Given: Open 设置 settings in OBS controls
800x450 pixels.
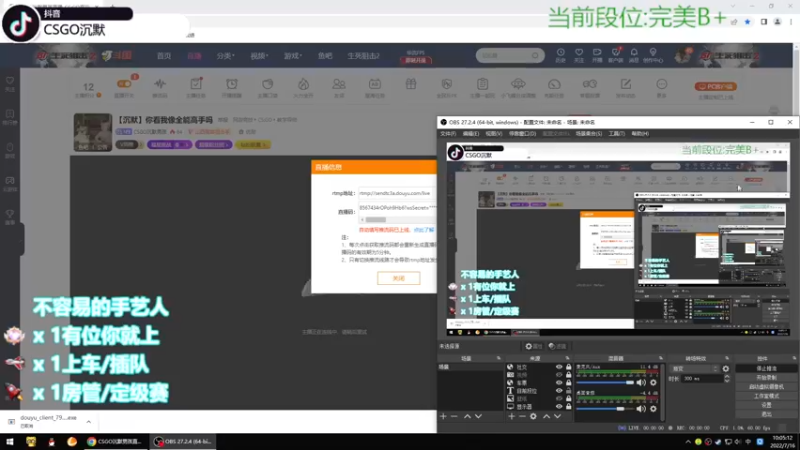Looking at the screenshot, I should click(766, 405).
